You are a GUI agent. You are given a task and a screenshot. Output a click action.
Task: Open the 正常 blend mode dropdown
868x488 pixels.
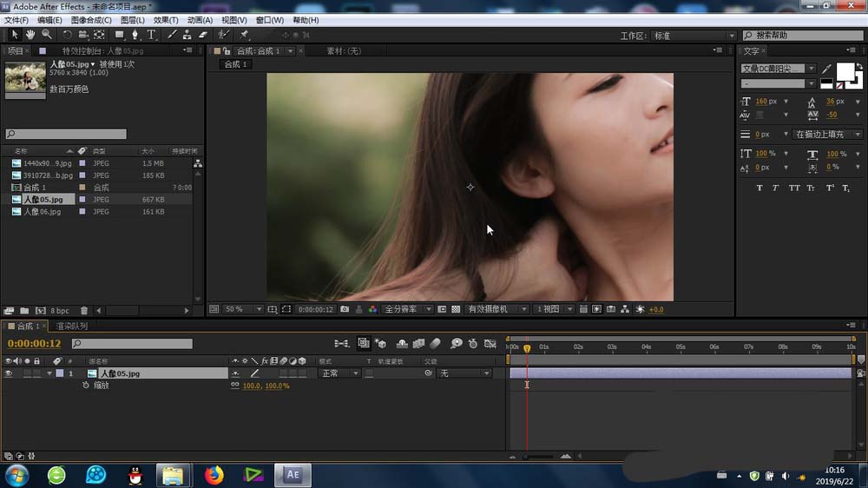(x=339, y=373)
